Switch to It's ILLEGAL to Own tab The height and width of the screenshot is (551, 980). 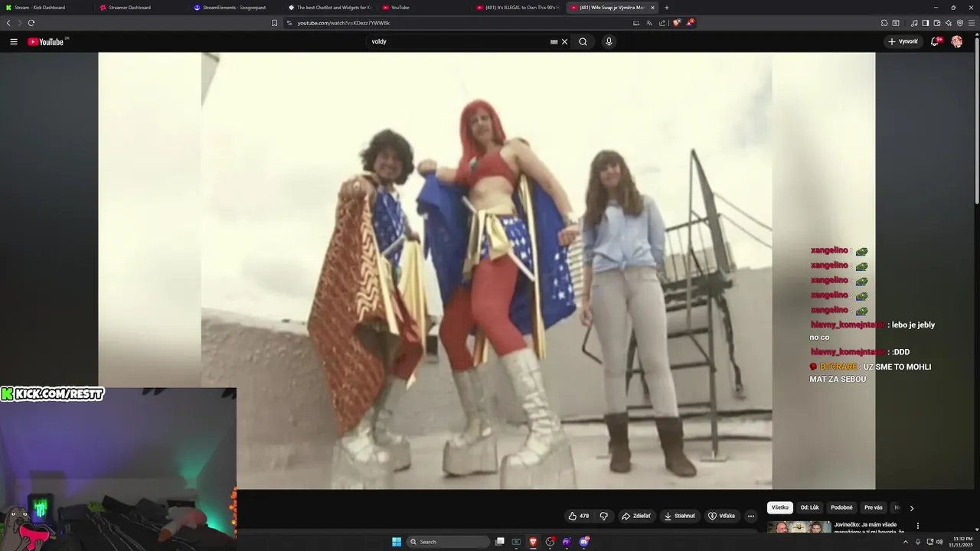coord(518,8)
